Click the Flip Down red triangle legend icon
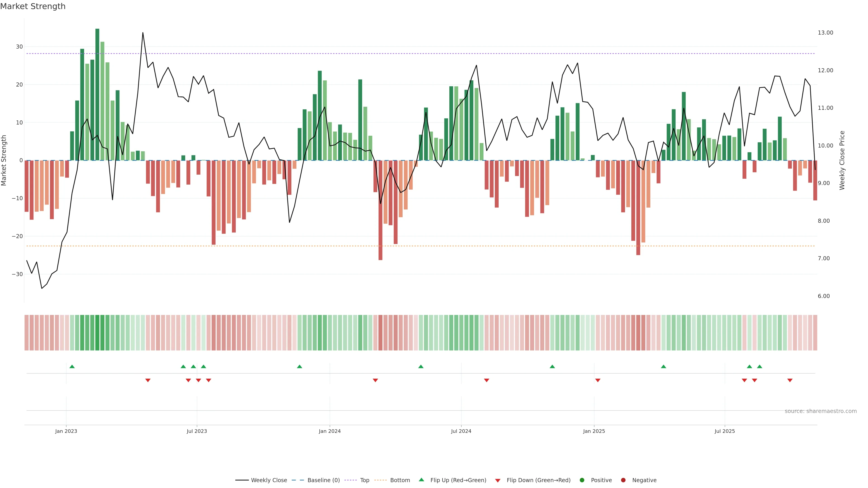The image size is (868, 488). [498, 481]
